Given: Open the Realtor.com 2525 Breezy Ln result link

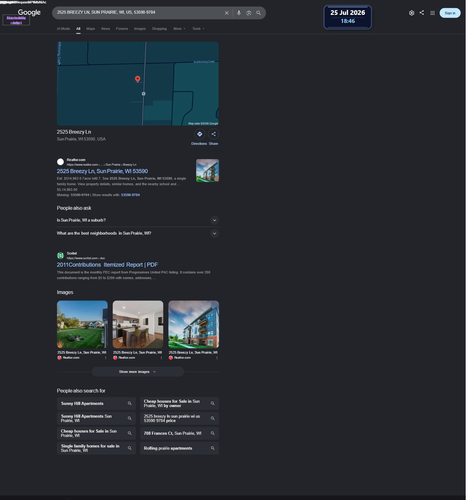Looking at the screenshot, I should click(x=102, y=171).
